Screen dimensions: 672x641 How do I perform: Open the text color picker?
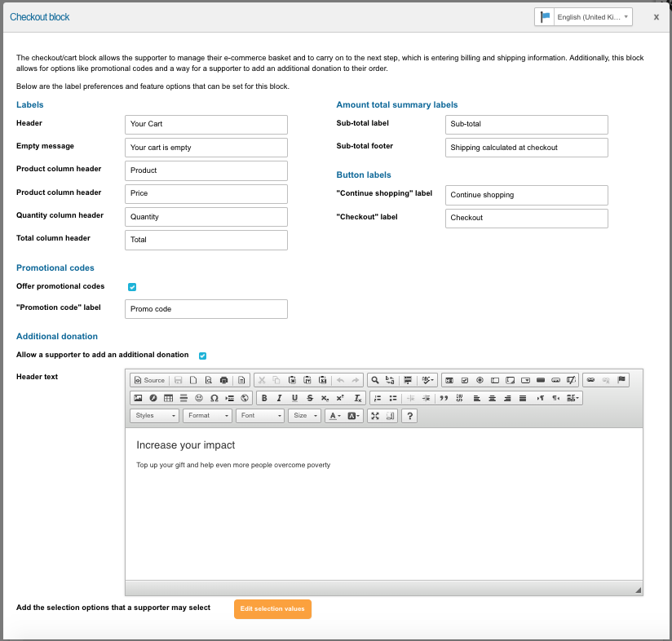334,416
